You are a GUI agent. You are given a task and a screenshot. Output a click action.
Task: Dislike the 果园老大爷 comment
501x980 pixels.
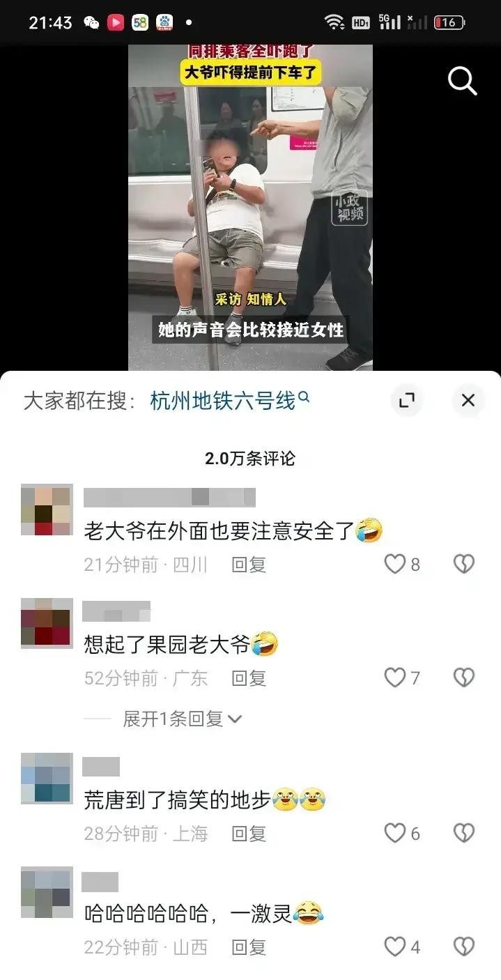[x=464, y=677]
